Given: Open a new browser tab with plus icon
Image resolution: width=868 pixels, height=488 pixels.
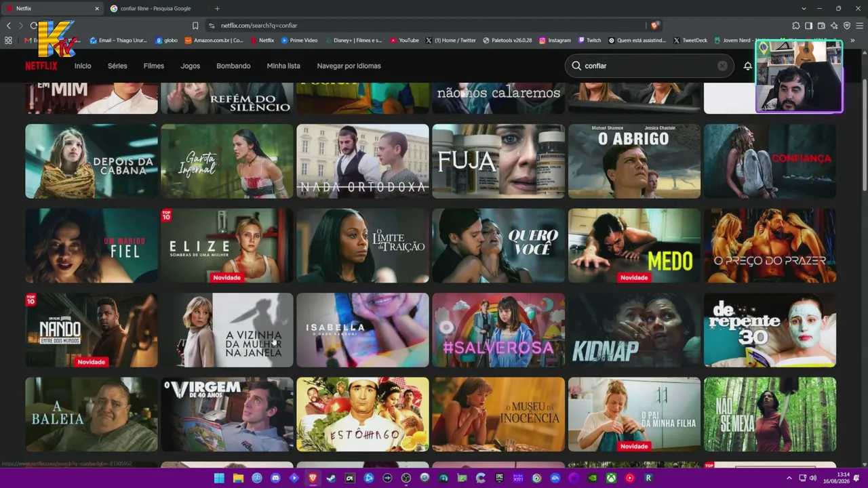Looking at the screenshot, I should pyautogui.click(x=217, y=9).
